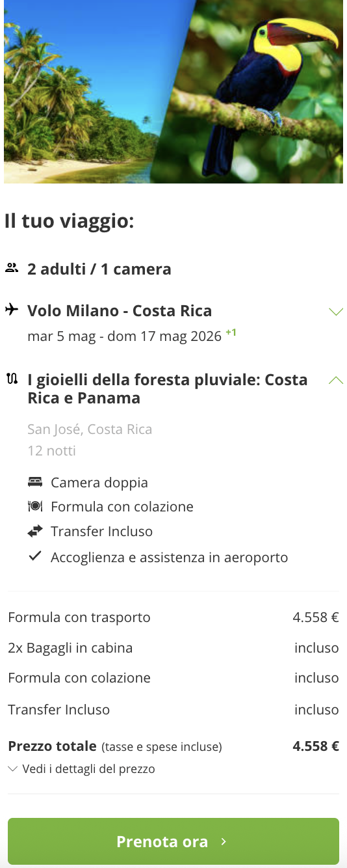
Task: Click the green +1 day indicator
Action: [x=231, y=332]
